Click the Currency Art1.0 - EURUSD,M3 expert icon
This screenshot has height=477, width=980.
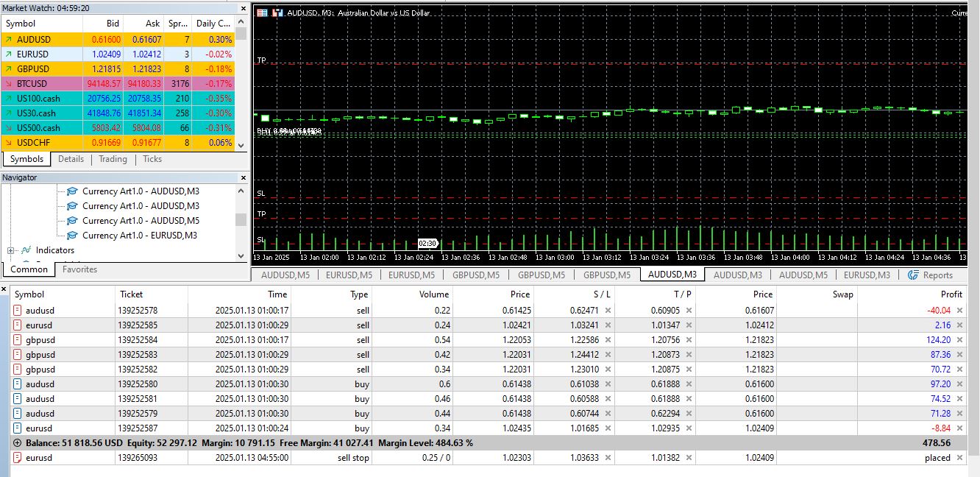click(x=72, y=236)
